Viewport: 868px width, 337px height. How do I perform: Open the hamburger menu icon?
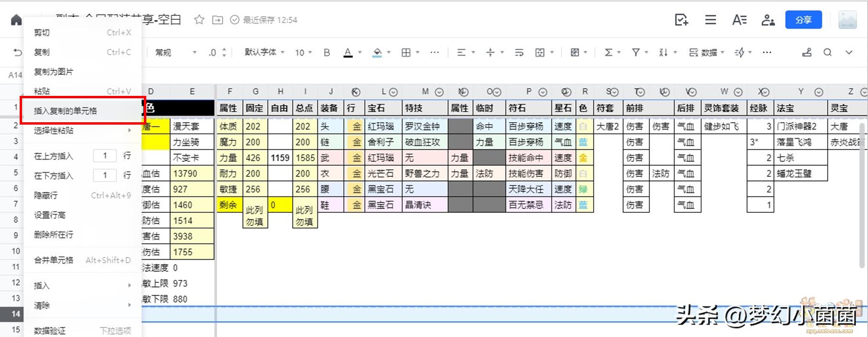[711, 20]
